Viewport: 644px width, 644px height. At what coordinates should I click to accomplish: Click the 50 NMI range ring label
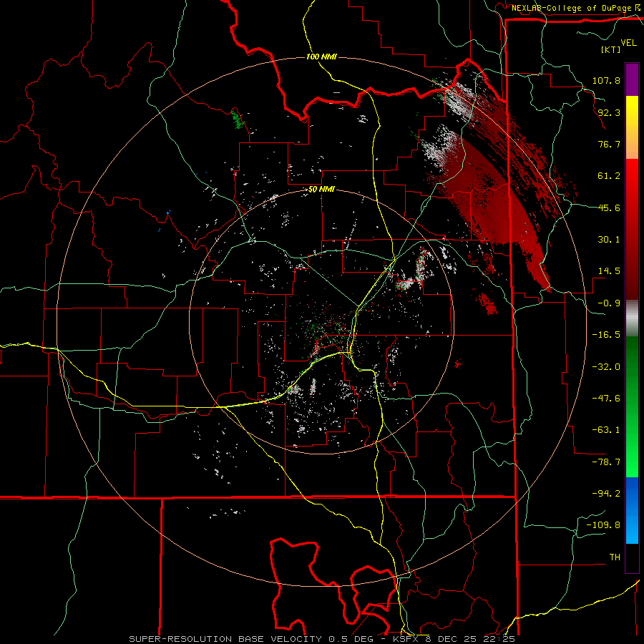tap(321, 190)
